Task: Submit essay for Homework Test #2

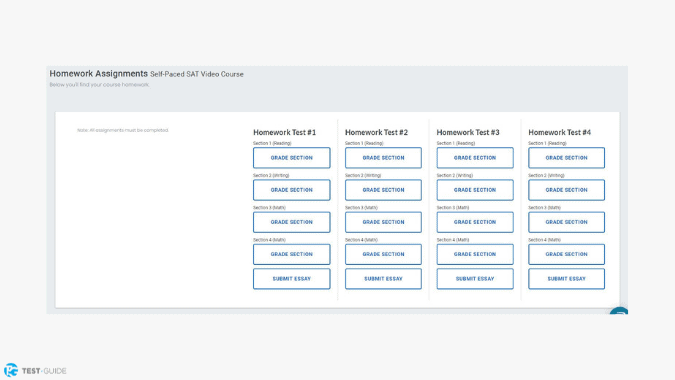Action: [x=383, y=279]
